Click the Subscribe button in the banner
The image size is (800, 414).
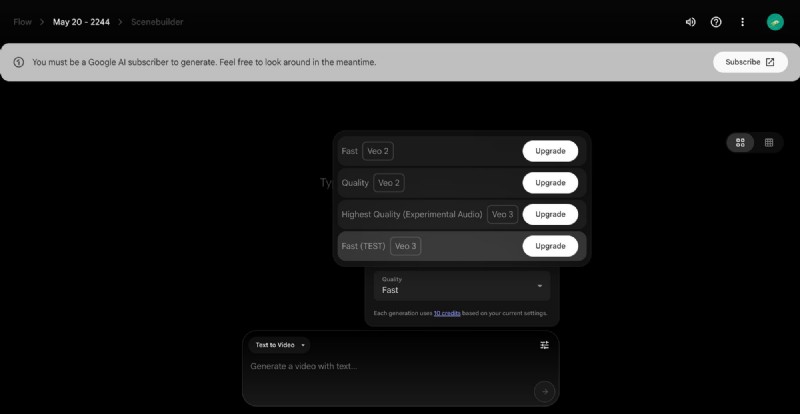pos(750,62)
